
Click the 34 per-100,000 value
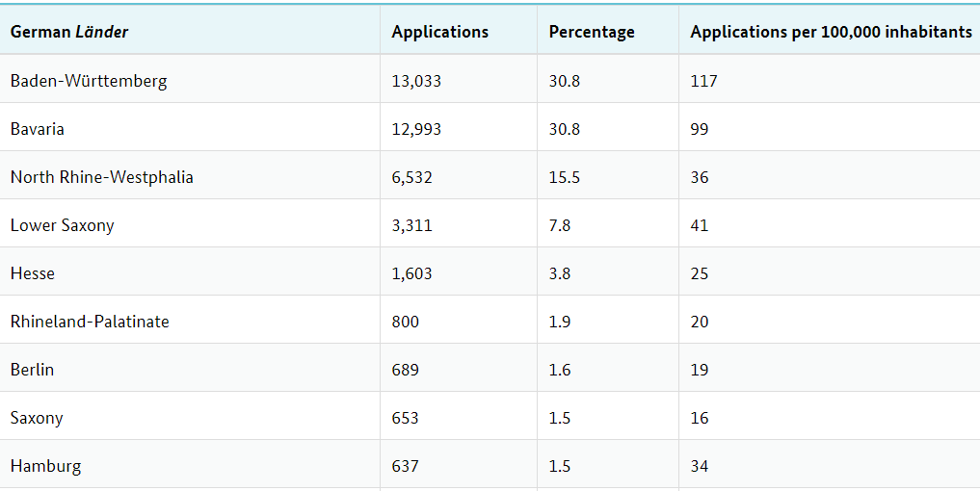point(700,466)
